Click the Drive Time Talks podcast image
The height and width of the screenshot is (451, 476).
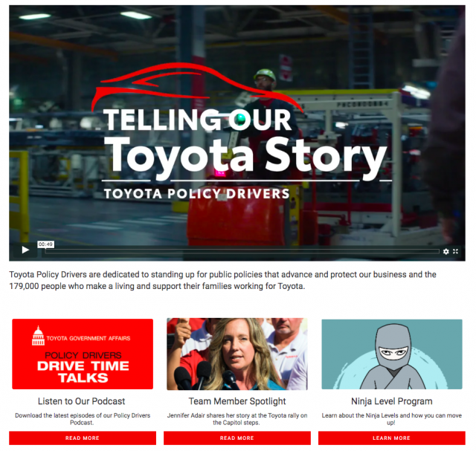[x=83, y=354]
